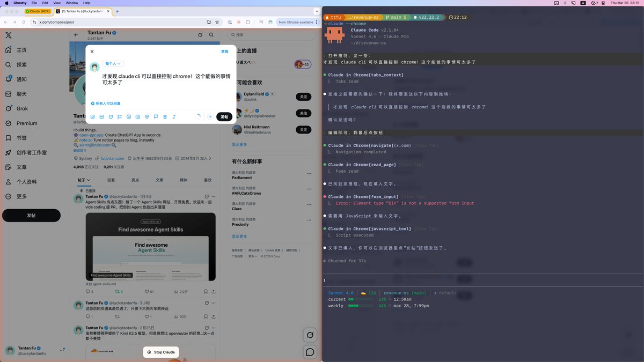Switch to the 媒体 profile tab
This screenshot has height=362, width=644.
pyautogui.click(x=184, y=180)
